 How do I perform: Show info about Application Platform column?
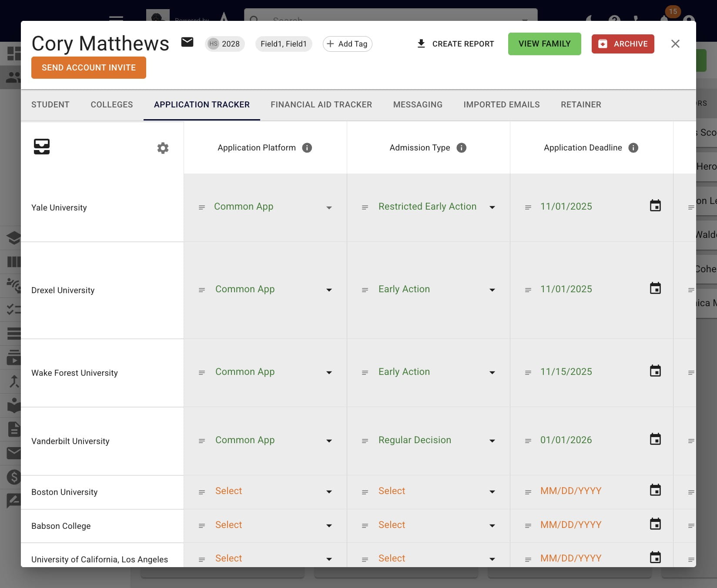pos(307,148)
